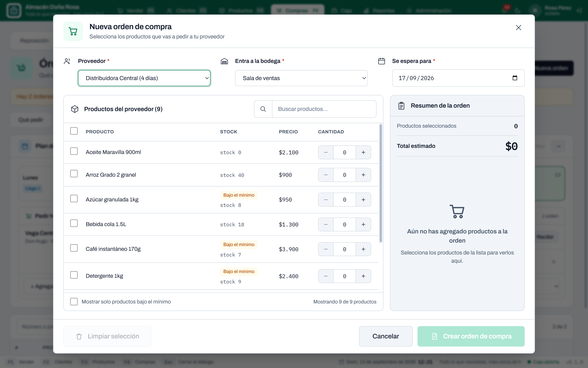Screen dimensions: 588x368
Task: Decrease quantity for Bebida cola 1.5L
Action: tap(326, 224)
